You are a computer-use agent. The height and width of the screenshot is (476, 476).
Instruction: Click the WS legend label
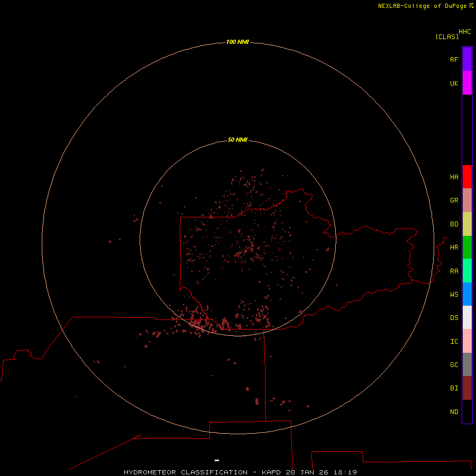pyautogui.click(x=454, y=294)
